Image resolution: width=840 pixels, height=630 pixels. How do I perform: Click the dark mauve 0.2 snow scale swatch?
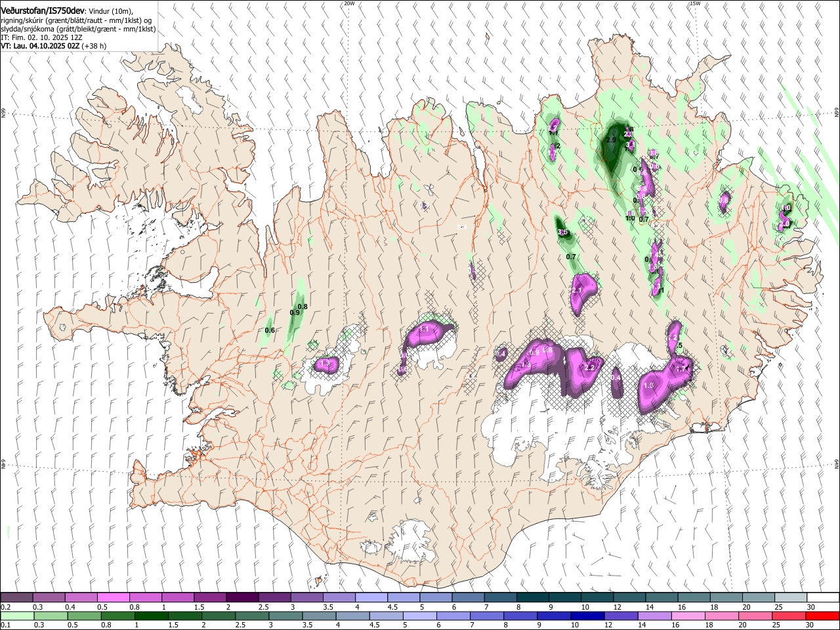click(x=16, y=597)
